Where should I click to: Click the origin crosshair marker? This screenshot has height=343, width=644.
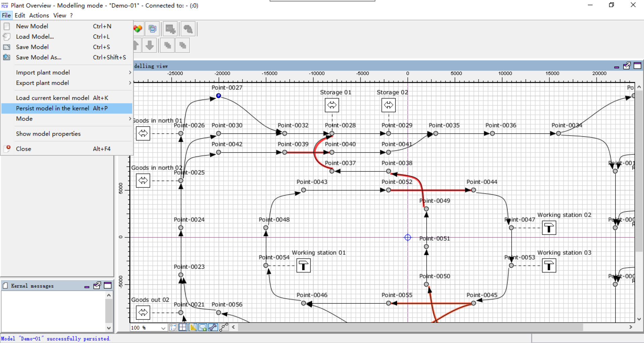408,238
